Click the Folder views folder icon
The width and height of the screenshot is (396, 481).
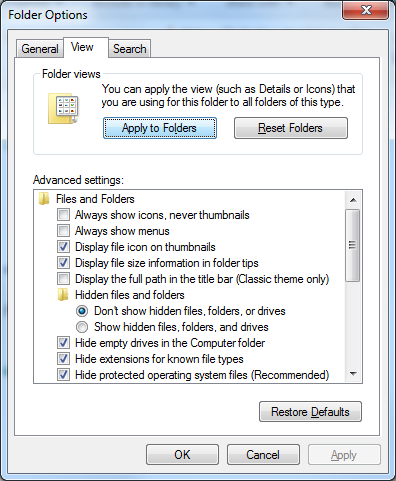pos(63,109)
